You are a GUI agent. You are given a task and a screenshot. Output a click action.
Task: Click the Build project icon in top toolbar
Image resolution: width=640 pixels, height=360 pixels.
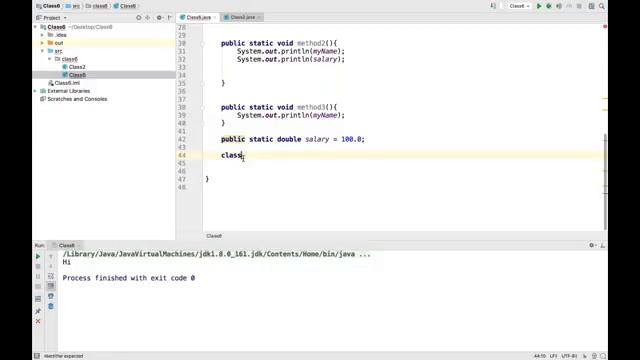point(493,6)
